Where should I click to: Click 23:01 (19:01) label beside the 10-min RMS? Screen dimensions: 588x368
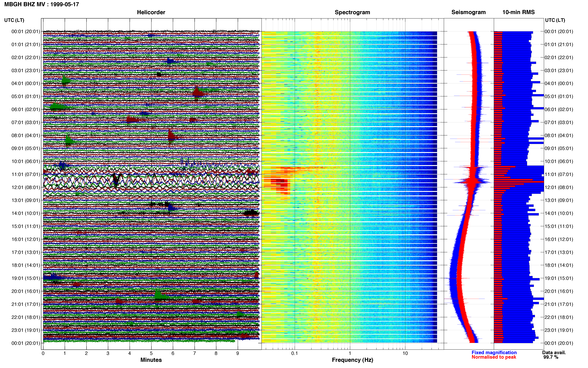(x=559, y=330)
